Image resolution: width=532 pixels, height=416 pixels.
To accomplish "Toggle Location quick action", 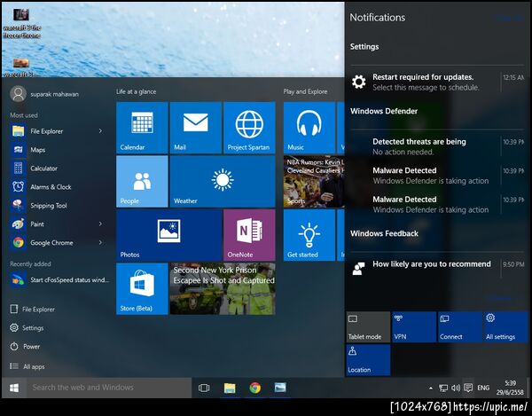I will [x=367, y=359].
